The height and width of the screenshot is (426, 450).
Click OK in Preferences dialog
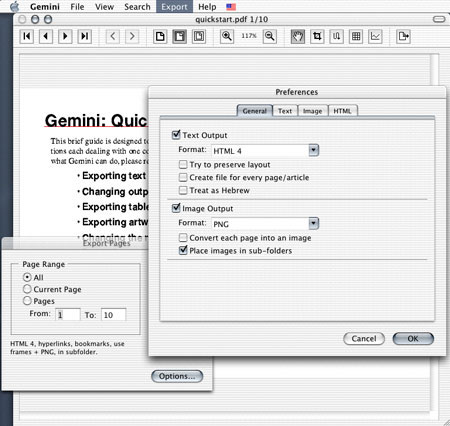click(x=413, y=339)
